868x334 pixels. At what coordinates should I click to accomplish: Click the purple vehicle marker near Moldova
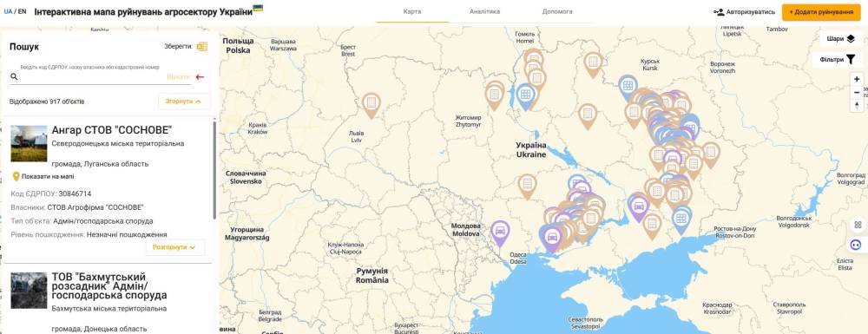[500, 231]
